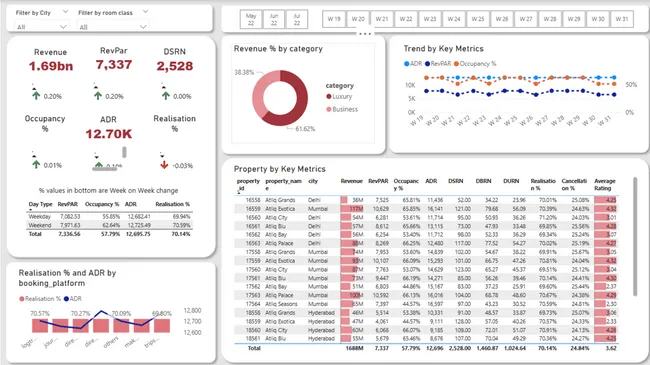Sort the small table by Day Type header

40,204
